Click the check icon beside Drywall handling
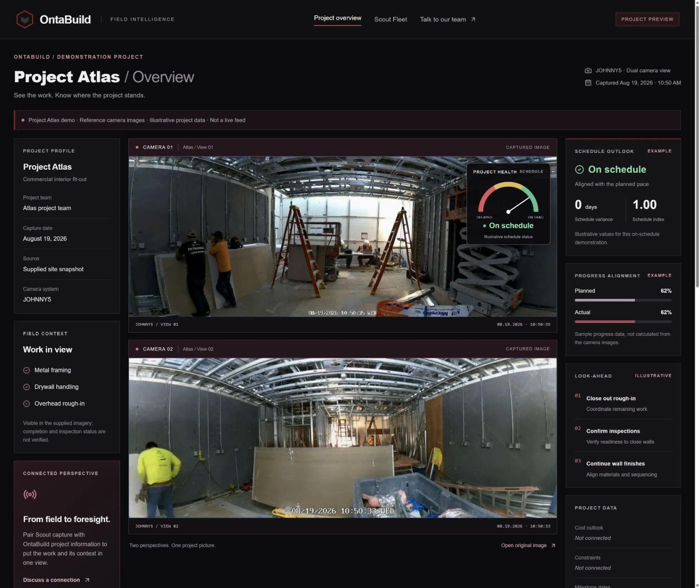This screenshot has height=588, width=700. point(27,387)
